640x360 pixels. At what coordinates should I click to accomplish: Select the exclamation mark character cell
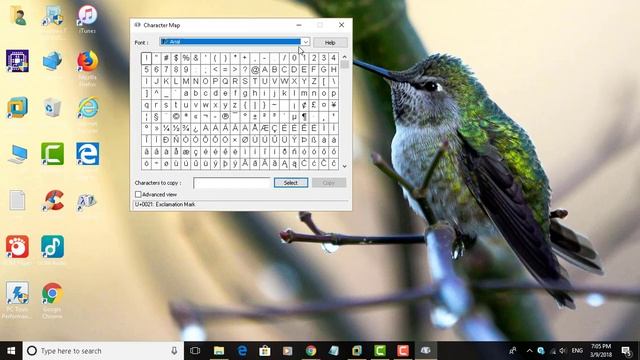(x=146, y=58)
